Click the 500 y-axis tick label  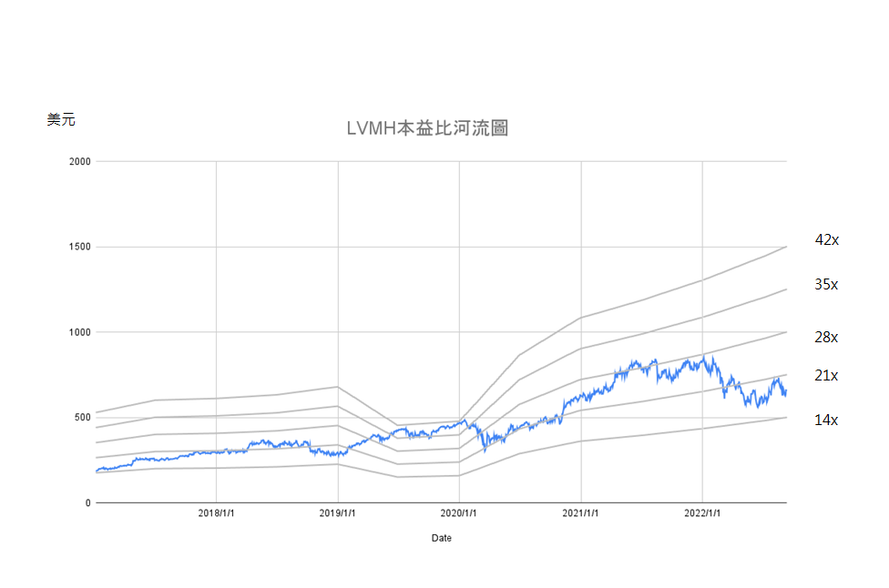tap(82, 418)
